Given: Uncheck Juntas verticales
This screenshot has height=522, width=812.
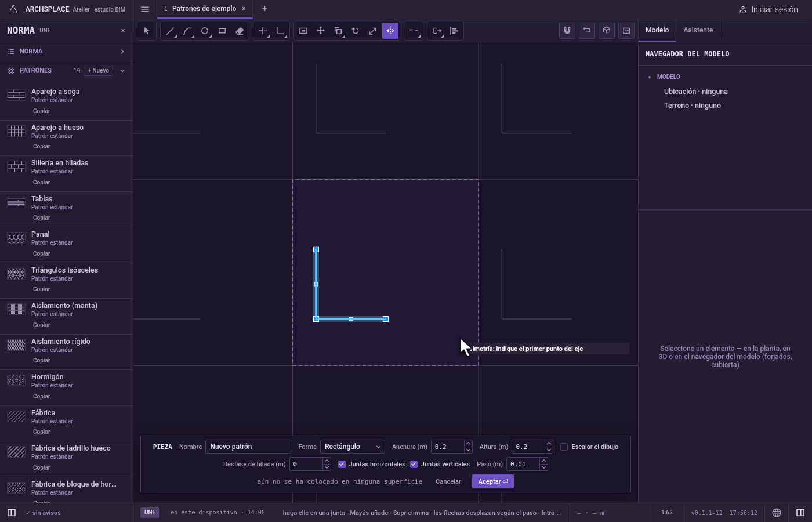Looking at the screenshot, I should [x=414, y=464].
